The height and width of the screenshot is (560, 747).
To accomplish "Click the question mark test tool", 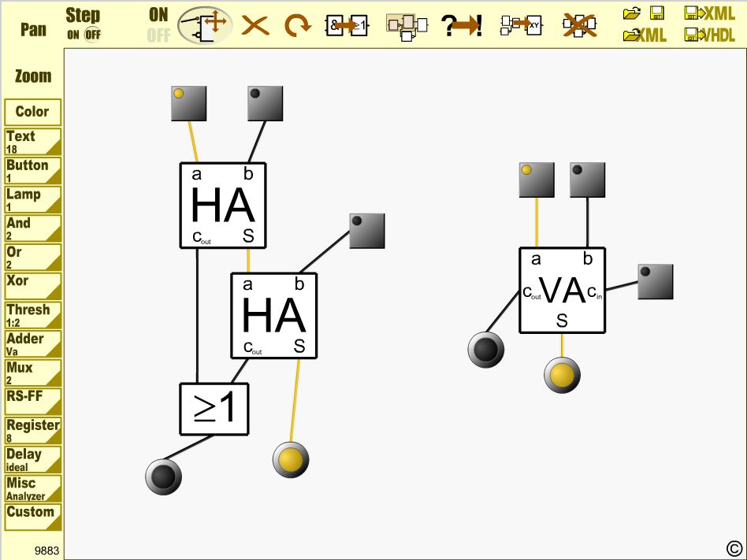I will click(x=462, y=25).
